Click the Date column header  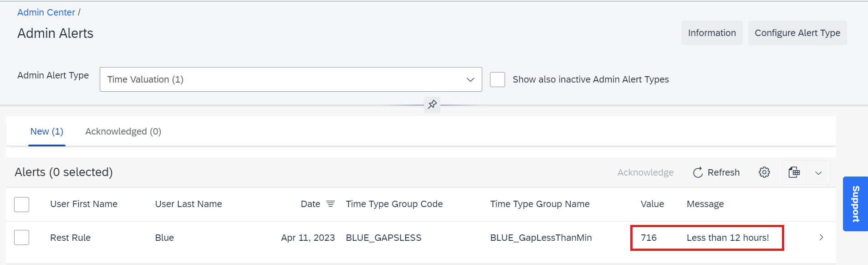click(x=311, y=204)
